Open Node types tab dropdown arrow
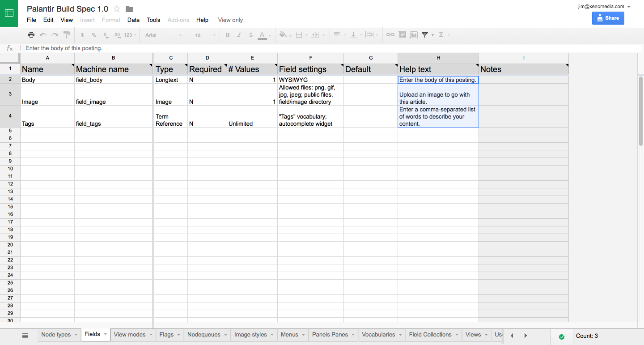 tap(76, 335)
